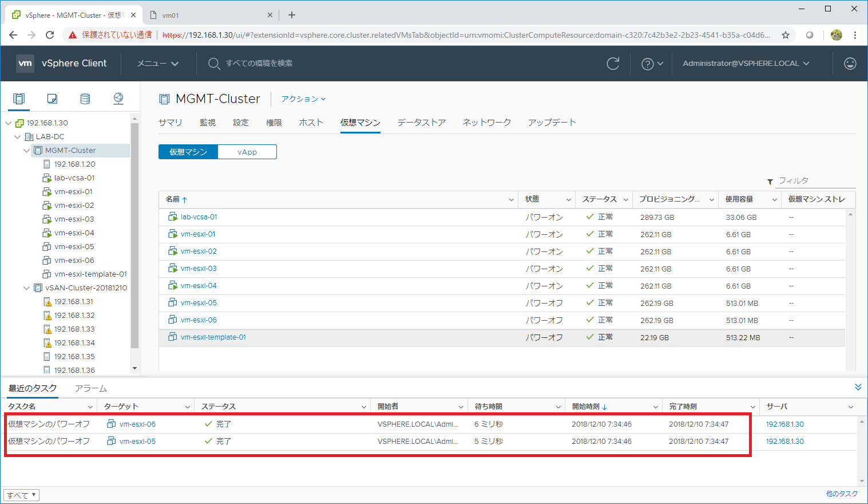The height and width of the screenshot is (504, 868).
Task: Select the Virtual Machines toggle button
Action: [188, 152]
